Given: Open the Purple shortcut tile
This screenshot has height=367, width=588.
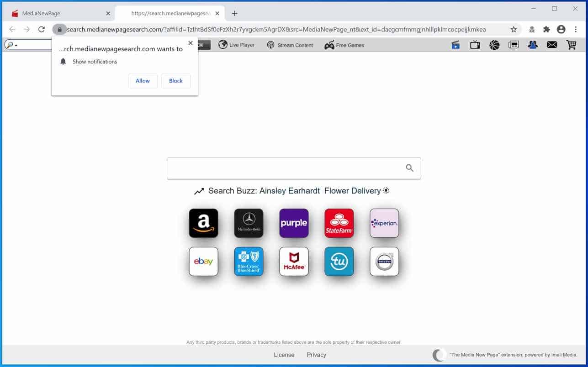Looking at the screenshot, I should click(x=294, y=223).
